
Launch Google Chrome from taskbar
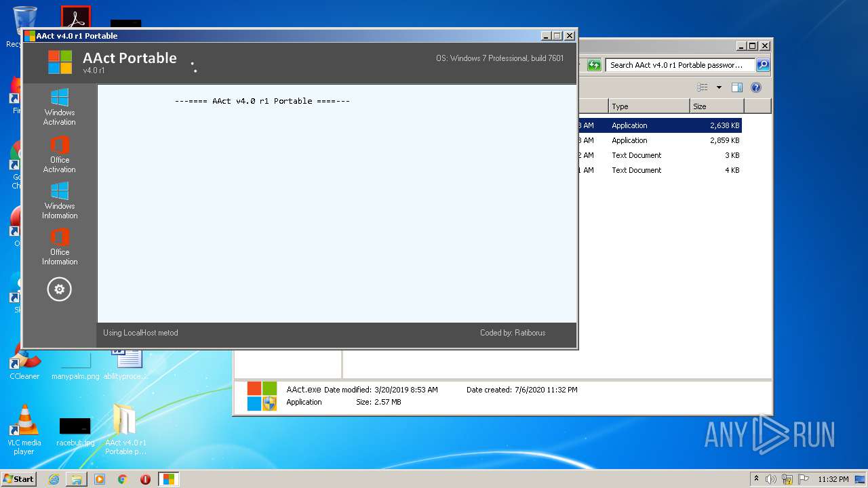click(x=123, y=479)
